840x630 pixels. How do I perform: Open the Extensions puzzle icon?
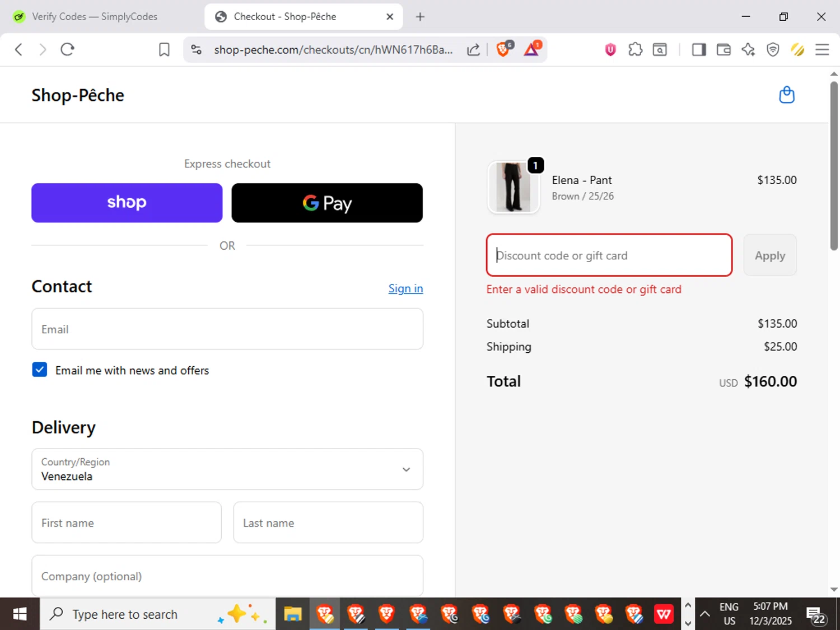pyautogui.click(x=635, y=50)
